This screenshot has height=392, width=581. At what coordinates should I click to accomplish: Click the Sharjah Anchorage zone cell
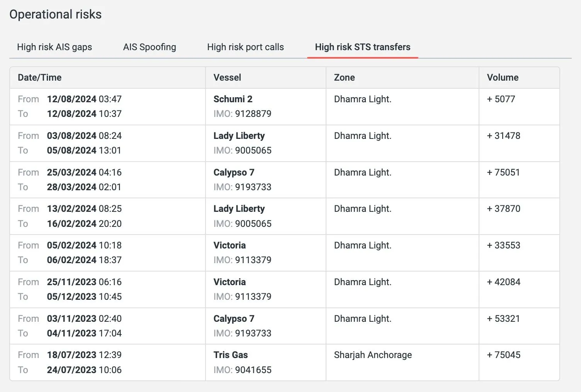[373, 355]
